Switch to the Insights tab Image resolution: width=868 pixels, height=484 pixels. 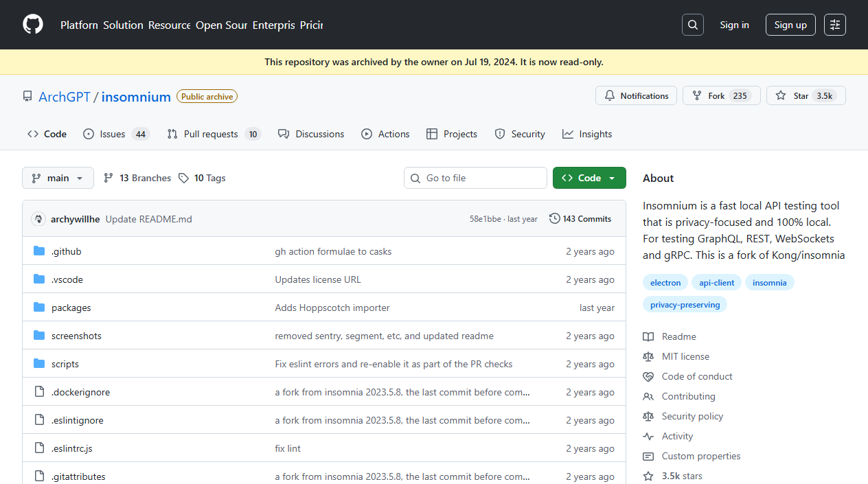pyautogui.click(x=587, y=134)
